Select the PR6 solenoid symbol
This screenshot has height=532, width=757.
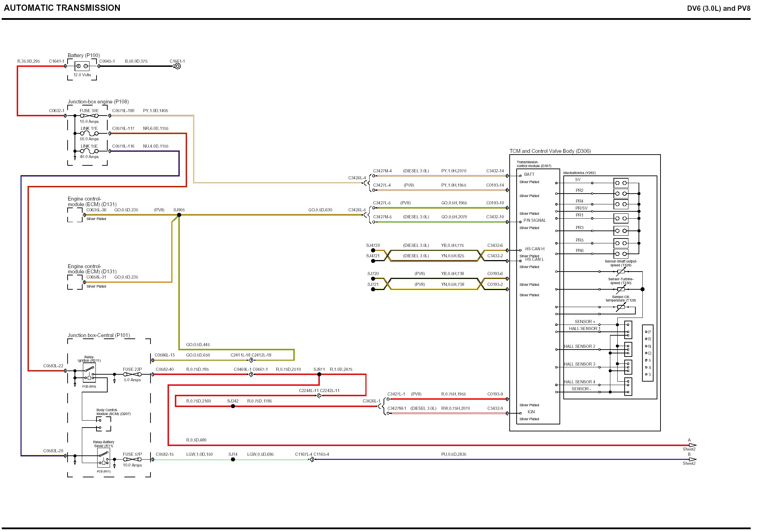tap(621, 254)
